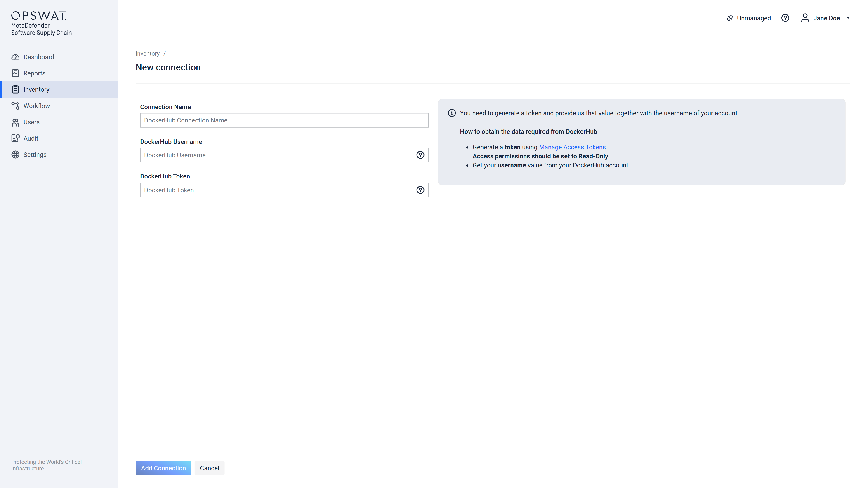The height and width of the screenshot is (488, 868).
Task: Focus the Connection Name input field
Action: [284, 120]
